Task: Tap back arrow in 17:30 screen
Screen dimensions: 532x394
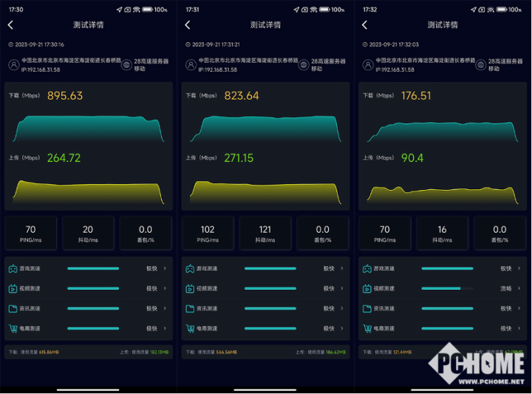Action: (x=10, y=25)
